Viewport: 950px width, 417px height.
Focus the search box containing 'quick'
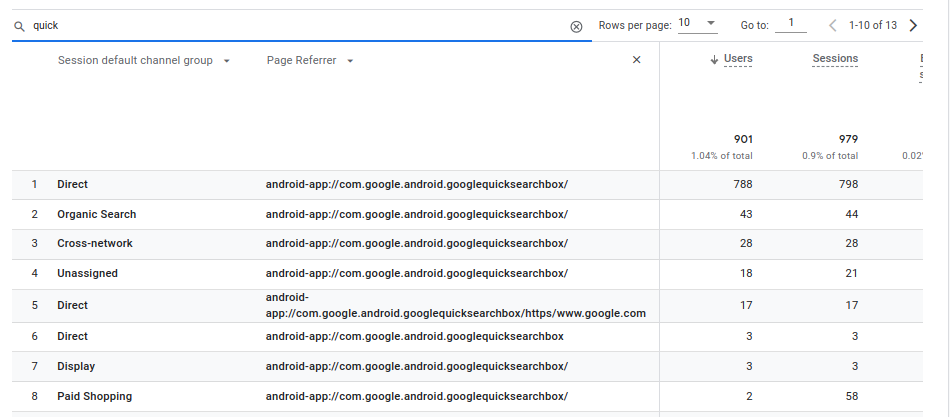pyautogui.click(x=300, y=26)
